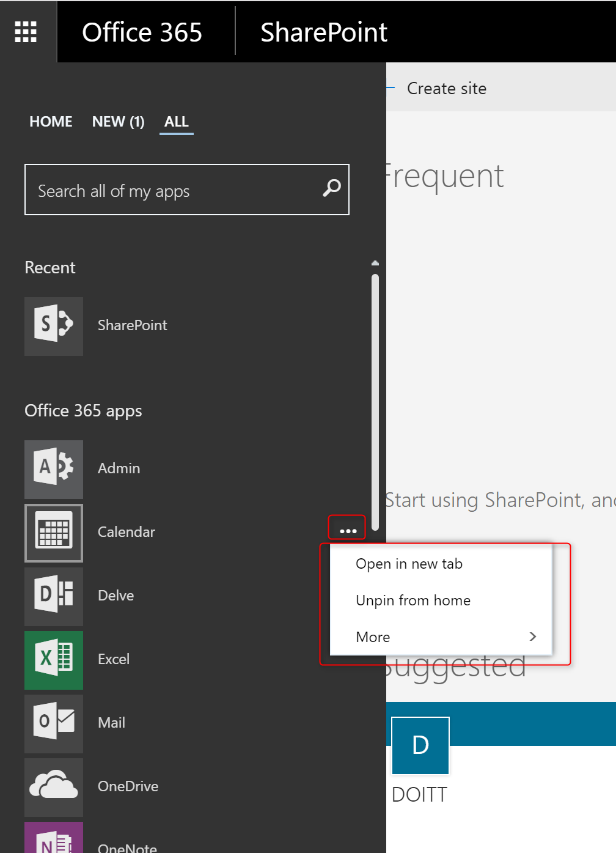Click the SharePoint app icon under Recent
Screen dimensions: 616x853
(54, 326)
